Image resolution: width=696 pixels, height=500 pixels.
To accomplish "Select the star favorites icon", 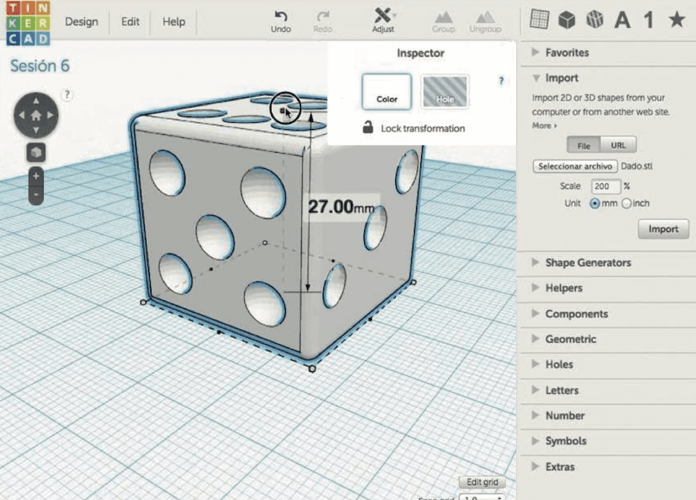I will point(677,20).
